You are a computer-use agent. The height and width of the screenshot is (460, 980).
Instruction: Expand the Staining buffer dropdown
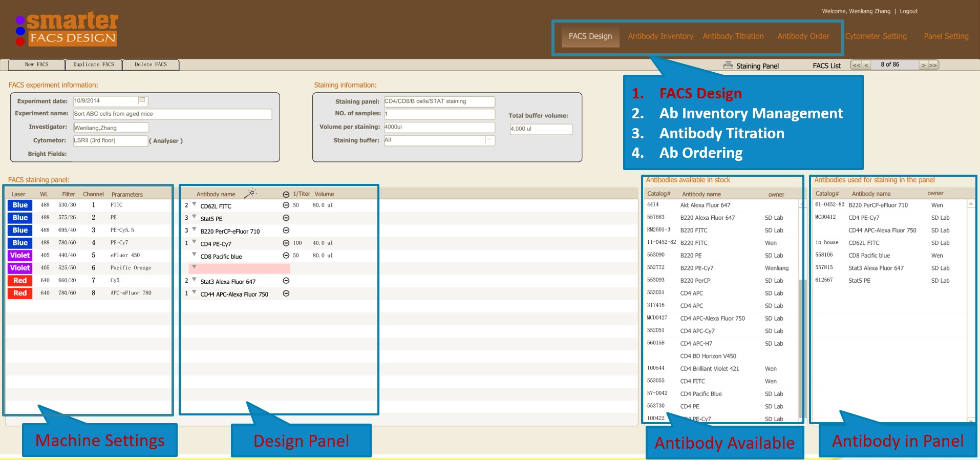tap(489, 140)
